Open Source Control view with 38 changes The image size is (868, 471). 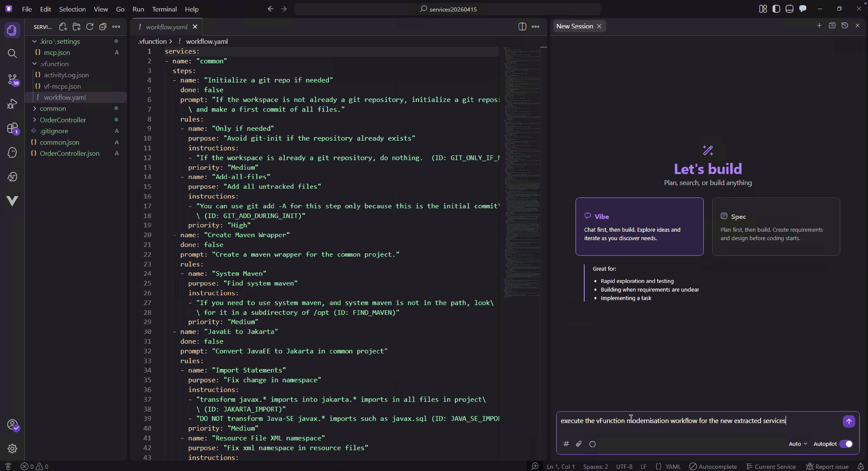tap(12, 79)
